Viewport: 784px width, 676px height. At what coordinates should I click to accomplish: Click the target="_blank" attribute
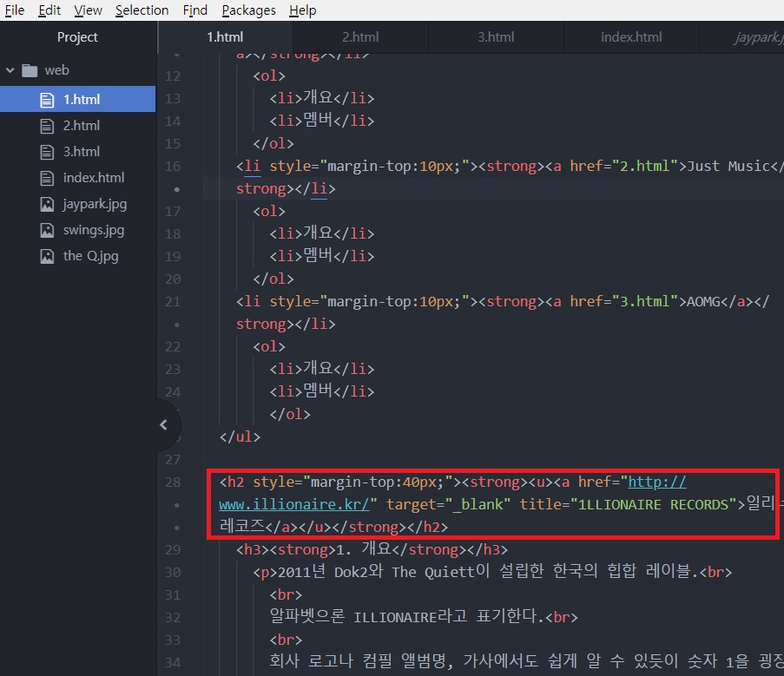pos(449,505)
